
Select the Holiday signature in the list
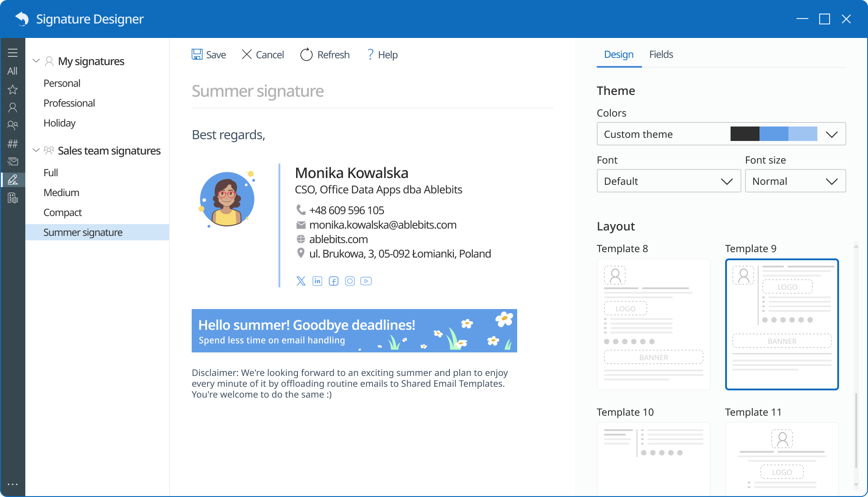(59, 123)
